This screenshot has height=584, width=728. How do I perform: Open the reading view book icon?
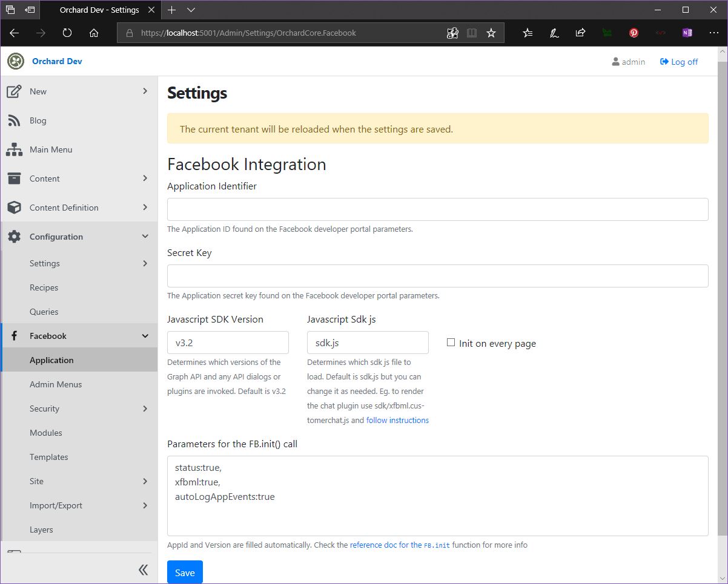[472, 33]
